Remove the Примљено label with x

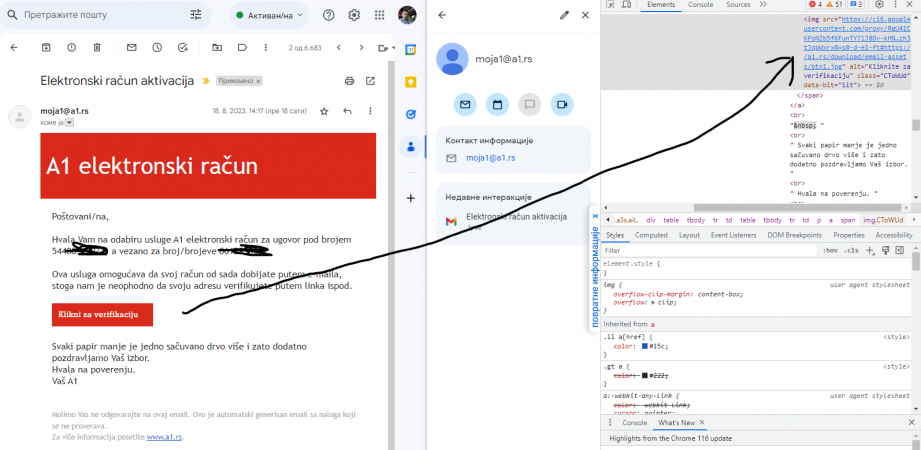258,81
